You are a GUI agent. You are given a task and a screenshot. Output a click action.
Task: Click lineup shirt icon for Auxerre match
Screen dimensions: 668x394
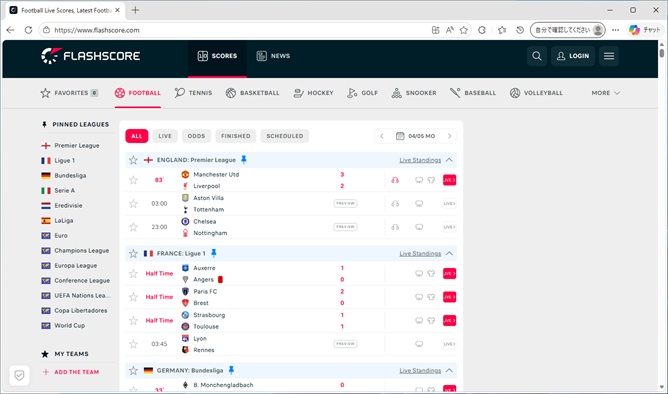[431, 273]
